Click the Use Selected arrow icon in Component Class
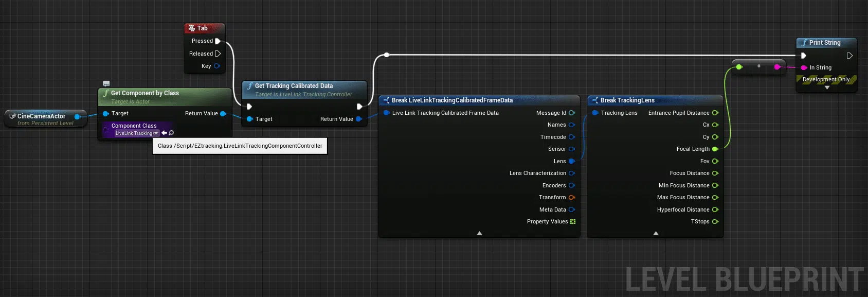 click(x=165, y=133)
